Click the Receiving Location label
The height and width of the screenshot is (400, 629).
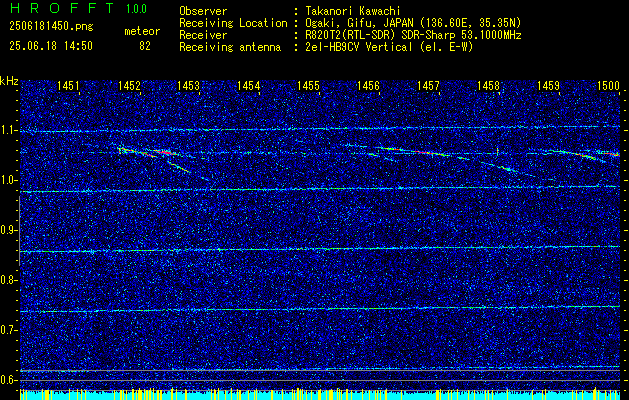233,23
